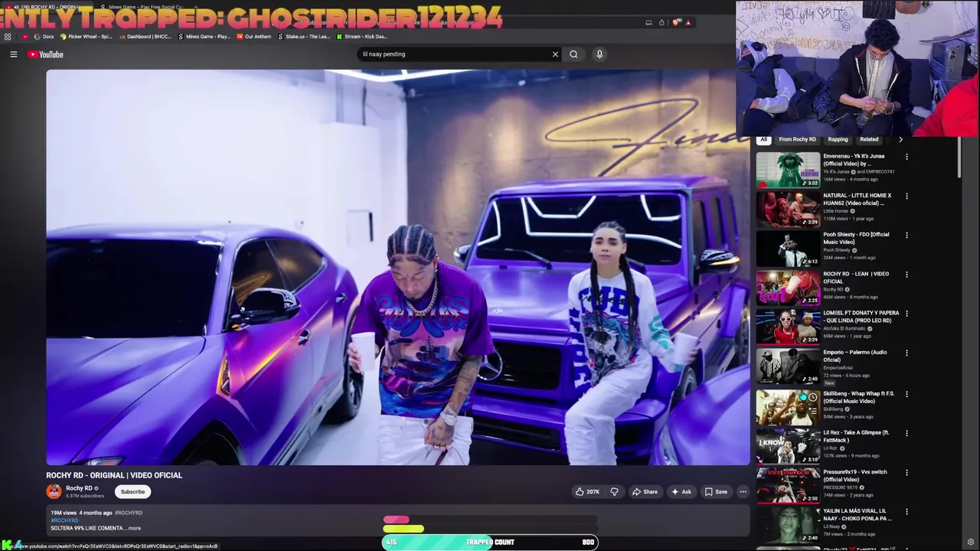The height and width of the screenshot is (551, 980).
Task: Select the 'From Rochy RD' filter chip
Action: 797,139
